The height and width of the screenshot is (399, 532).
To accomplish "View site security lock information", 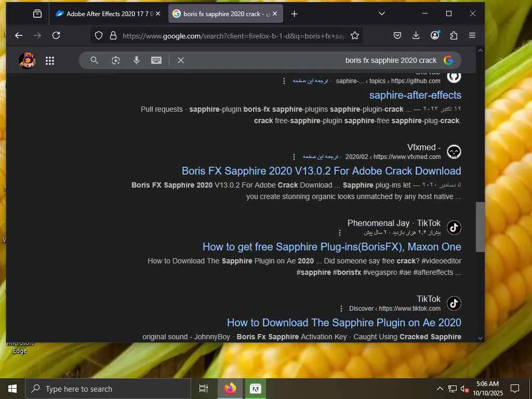I will point(113,35).
